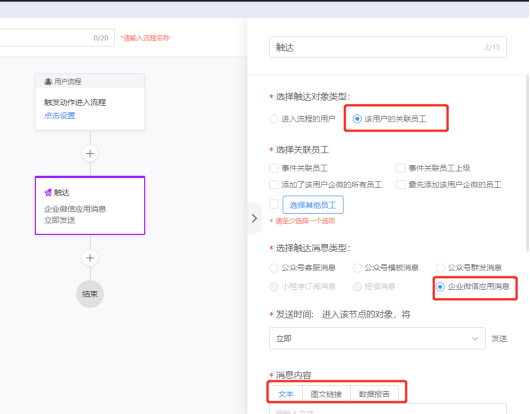Viewport: 530px width, 414px height.
Task: Check 最先添加该用户企微的员工 checkbox
Action: coord(401,185)
